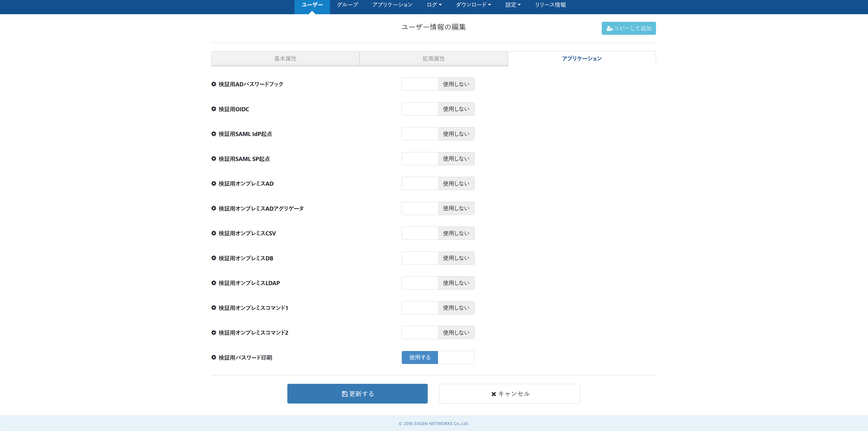Viewport: 868px width, 431px height.
Task: Click gear icon beside 検証用オンプレミスCSV
Action: click(x=214, y=233)
